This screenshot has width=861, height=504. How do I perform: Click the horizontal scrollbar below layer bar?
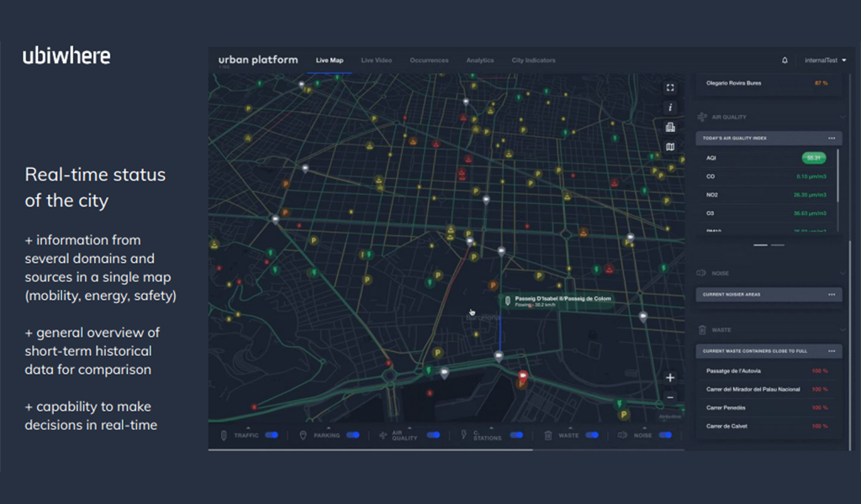(x=370, y=450)
